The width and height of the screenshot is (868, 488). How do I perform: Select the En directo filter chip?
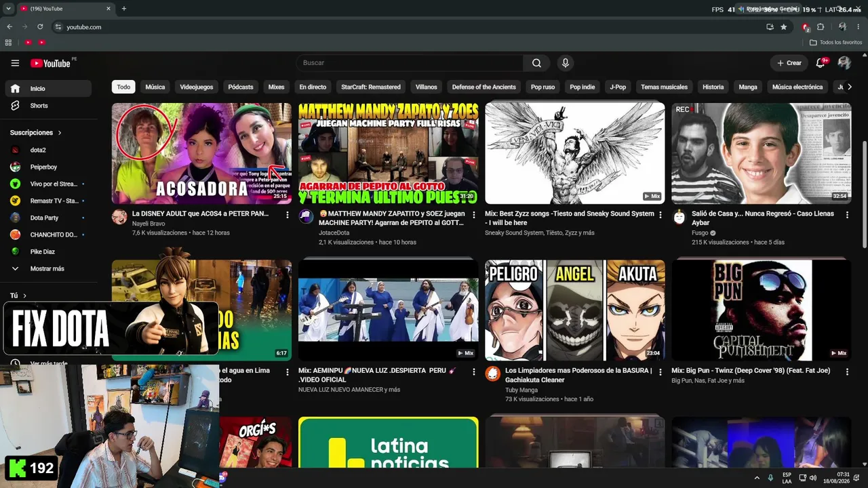(313, 87)
